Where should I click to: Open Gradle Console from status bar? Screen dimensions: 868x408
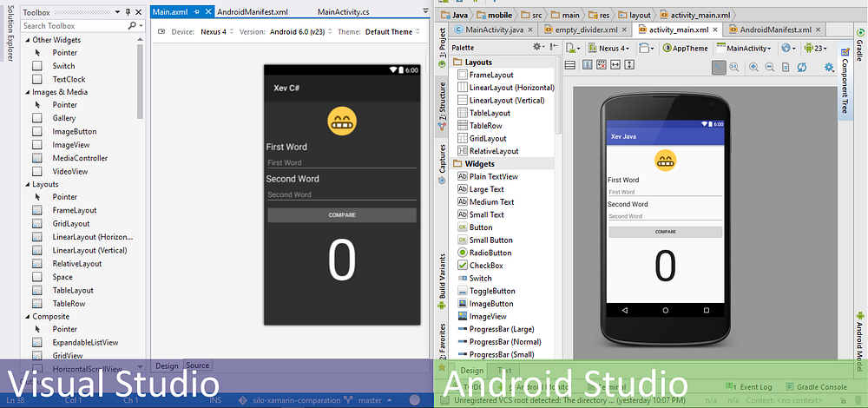tap(817, 387)
